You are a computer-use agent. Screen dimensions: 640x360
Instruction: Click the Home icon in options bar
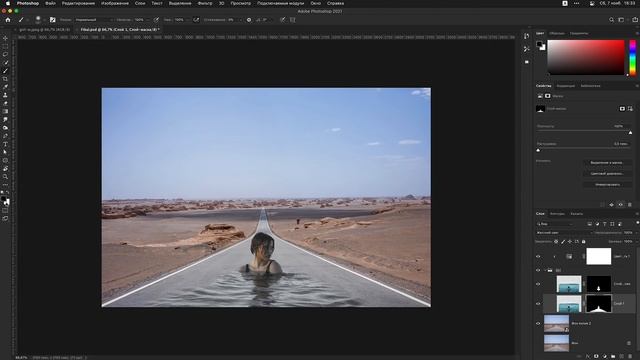[x=8, y=20]
